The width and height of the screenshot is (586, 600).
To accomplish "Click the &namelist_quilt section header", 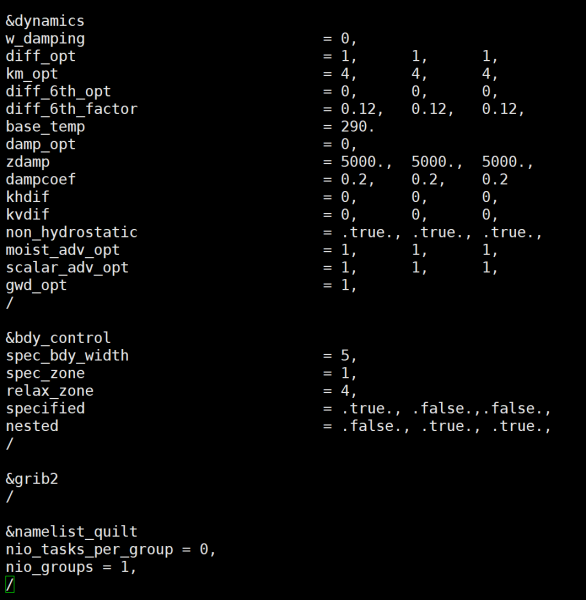I will 72,532.
